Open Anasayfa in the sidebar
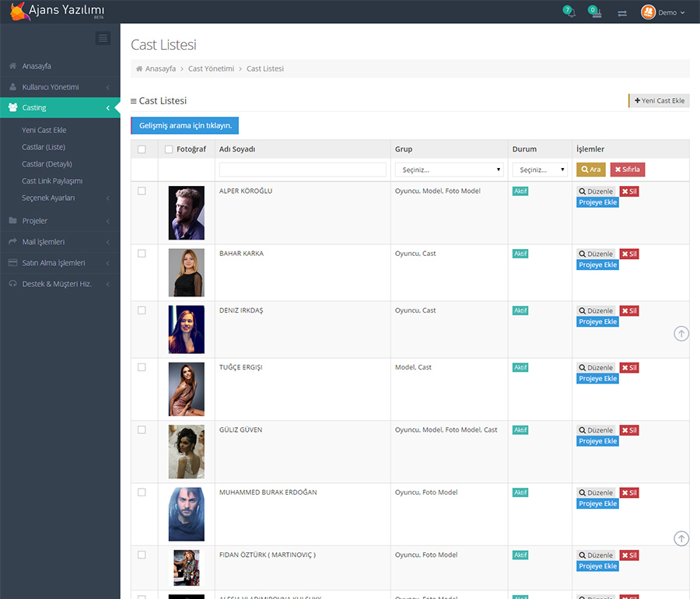This screenshot has width=700, height=599. tap(37, 66)
